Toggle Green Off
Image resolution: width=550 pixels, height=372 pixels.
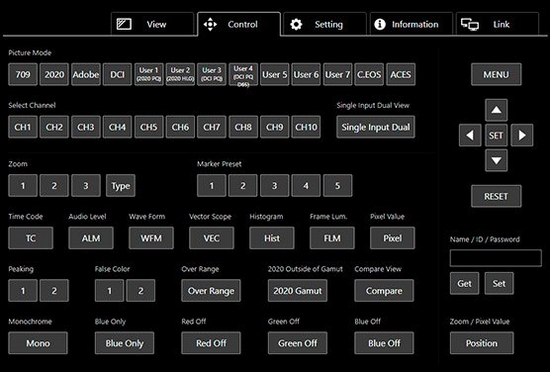pos(297,343)
